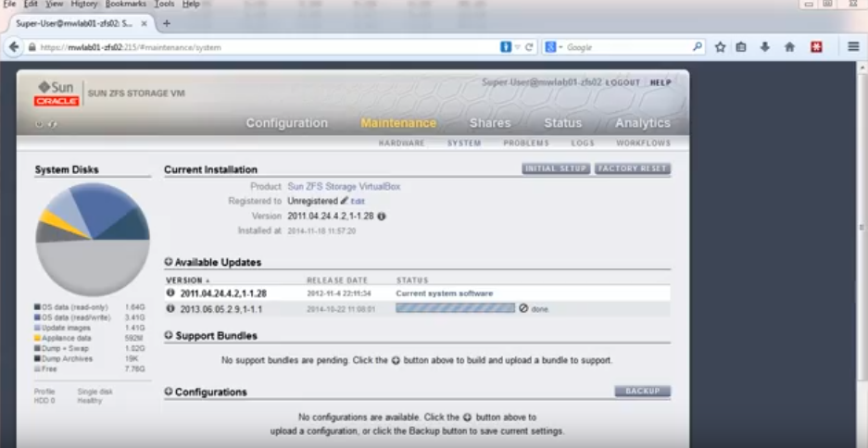The height and width of the screenshot is (448, 868).
Task: Open the downloads arrow icon
Action: 765,47
